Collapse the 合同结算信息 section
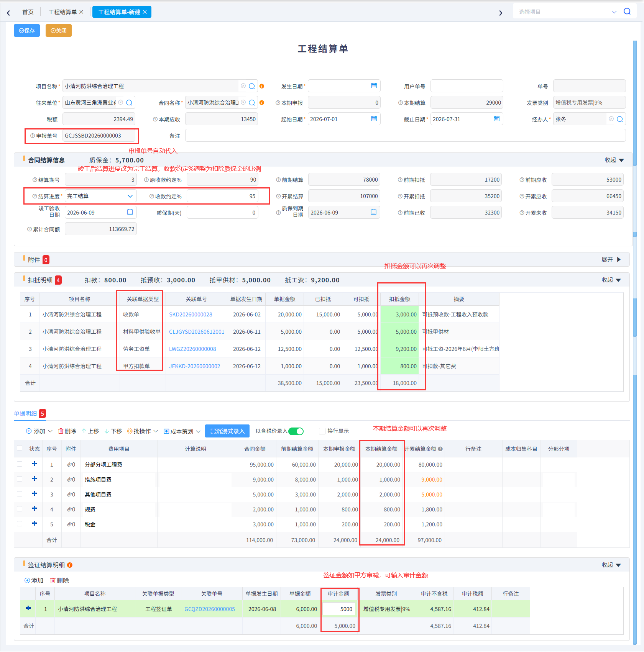The width and height of the screenshot is (644, 652). (614, 160)
